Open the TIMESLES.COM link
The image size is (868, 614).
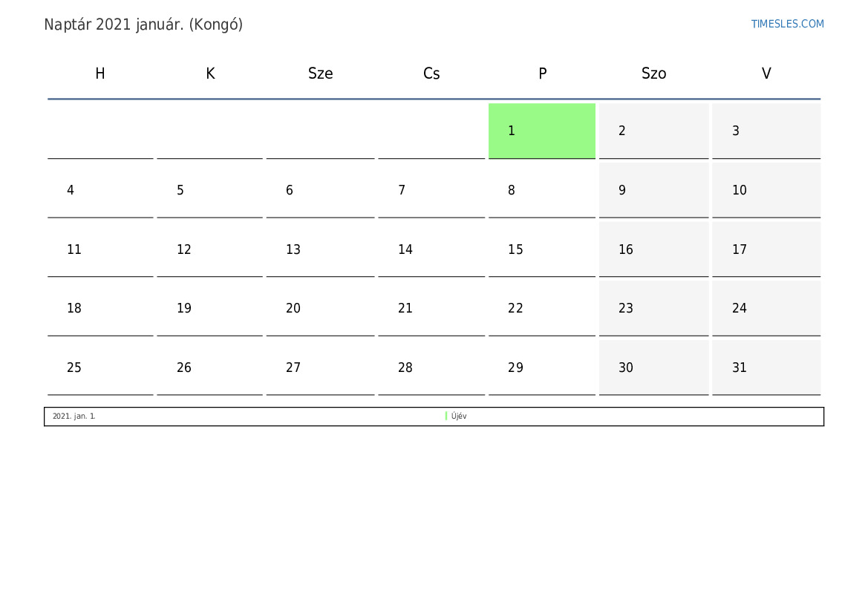787,24
